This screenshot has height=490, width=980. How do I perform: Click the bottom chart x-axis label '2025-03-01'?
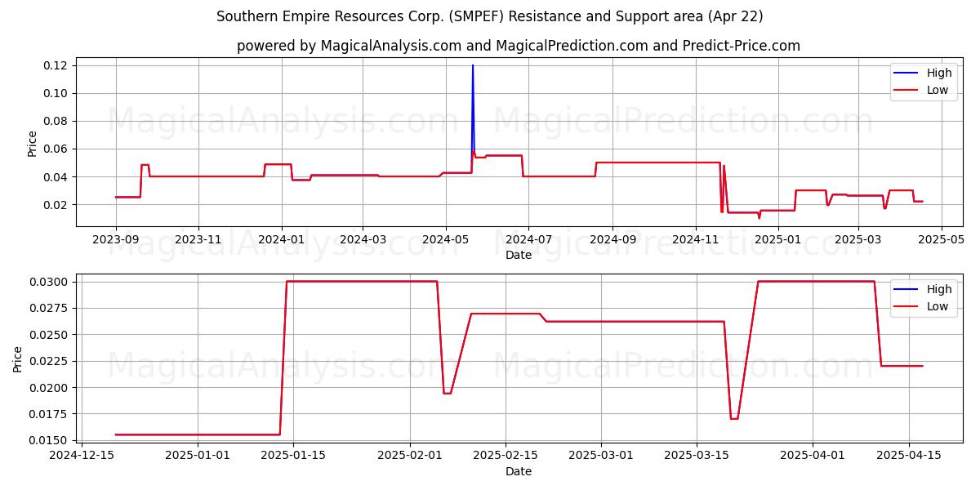coord(602,456)
